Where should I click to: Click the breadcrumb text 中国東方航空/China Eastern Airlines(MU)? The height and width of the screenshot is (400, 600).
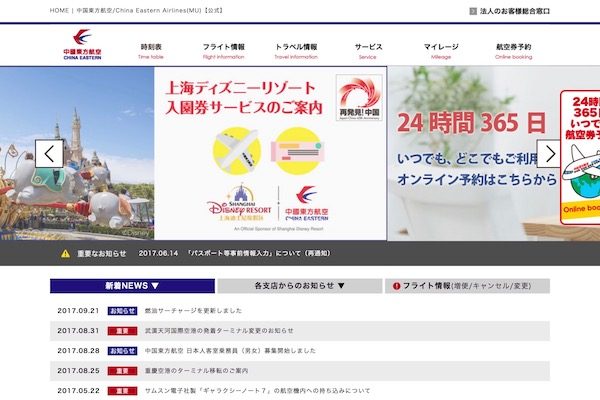point(139,10)
